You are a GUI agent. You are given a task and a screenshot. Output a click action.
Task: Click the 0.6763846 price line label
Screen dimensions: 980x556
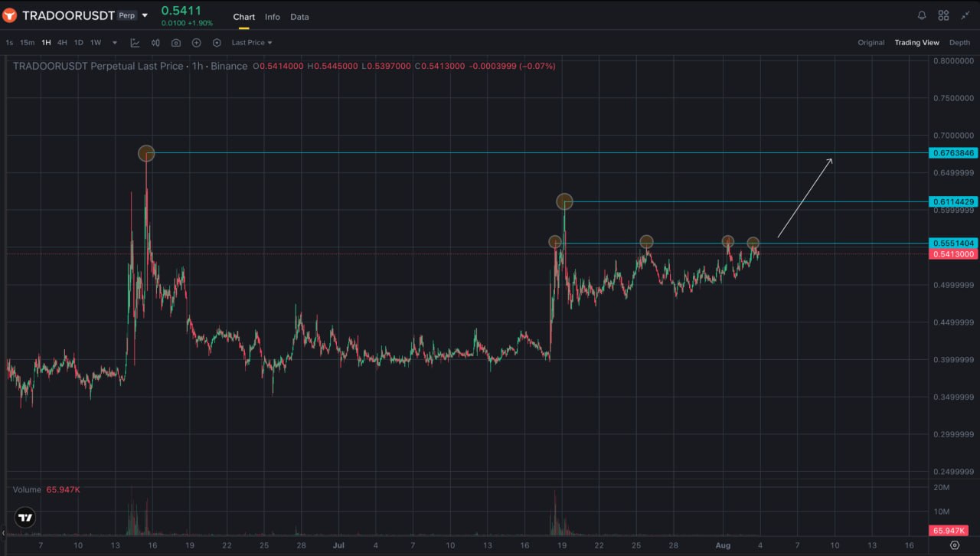coord(952,153)
